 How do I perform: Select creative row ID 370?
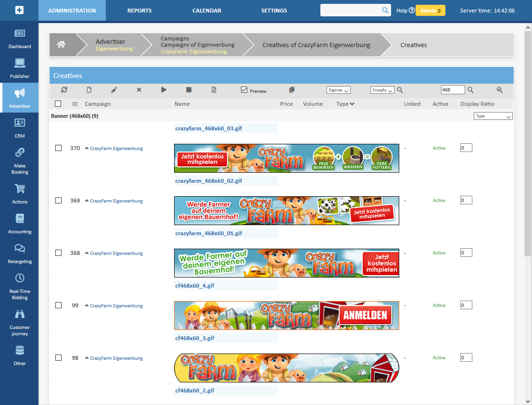[58, 148]
